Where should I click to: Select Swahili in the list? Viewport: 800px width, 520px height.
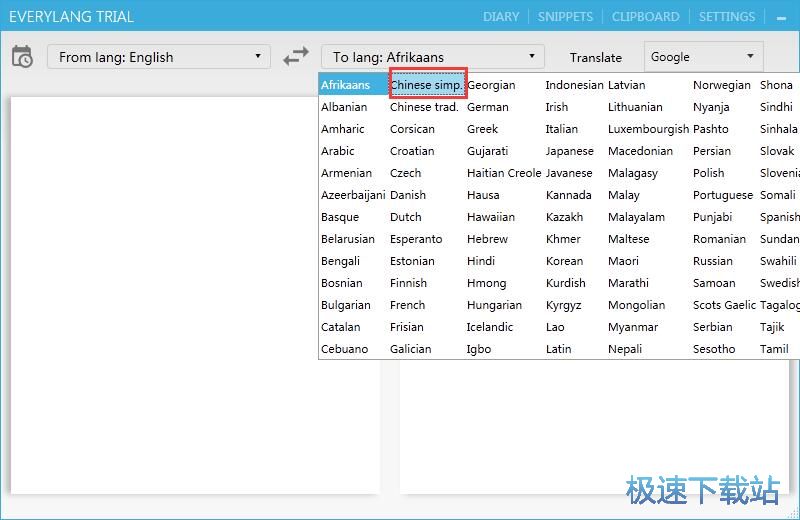(778, 261)
